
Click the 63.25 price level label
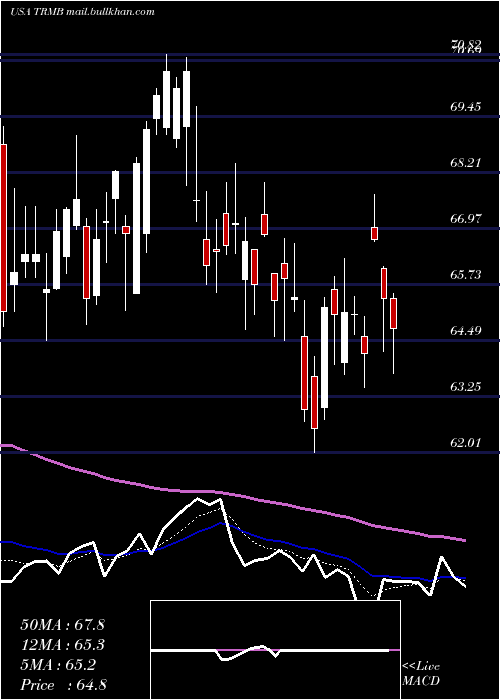[466, 387]
